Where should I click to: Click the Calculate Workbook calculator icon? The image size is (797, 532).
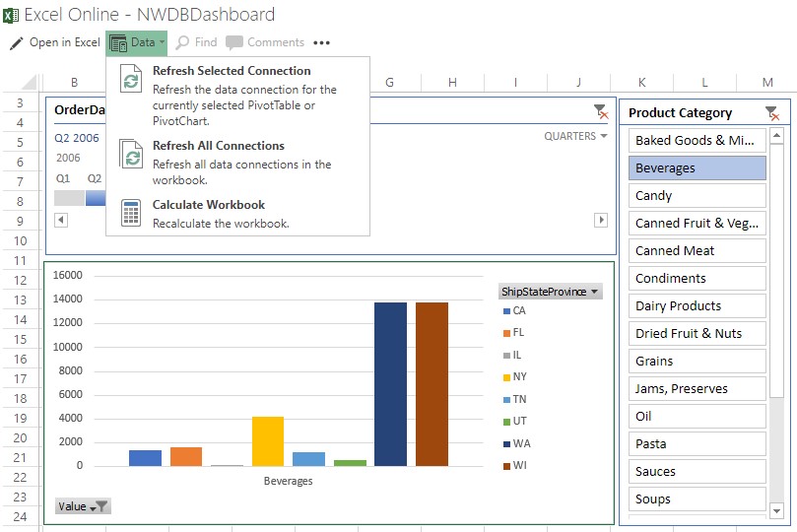[131, 213]
